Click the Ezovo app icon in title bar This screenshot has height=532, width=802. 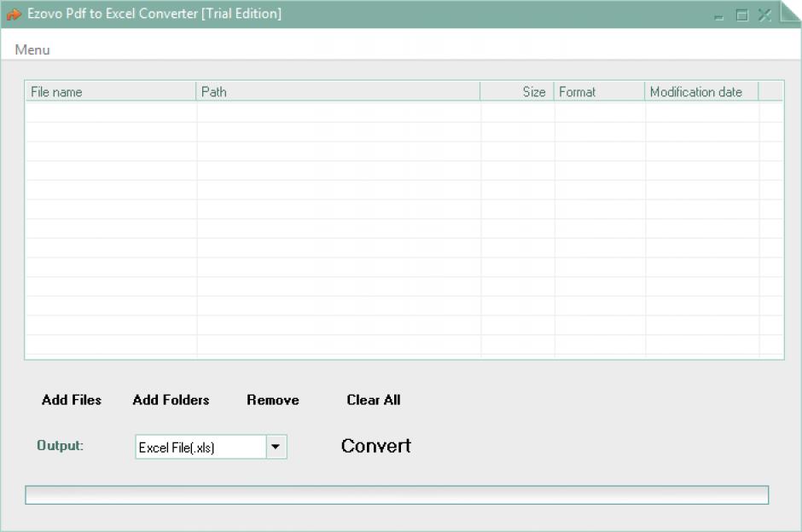pyautogui.click(x=14, y=14)
